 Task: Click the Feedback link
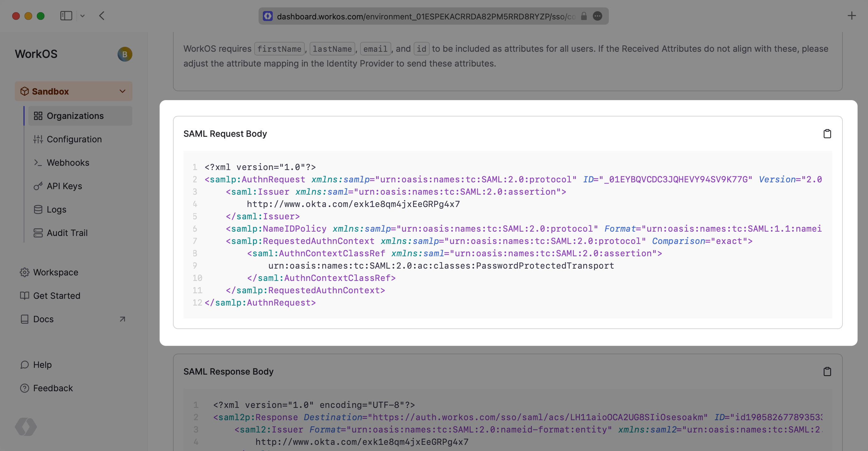(x=53, y=388)
